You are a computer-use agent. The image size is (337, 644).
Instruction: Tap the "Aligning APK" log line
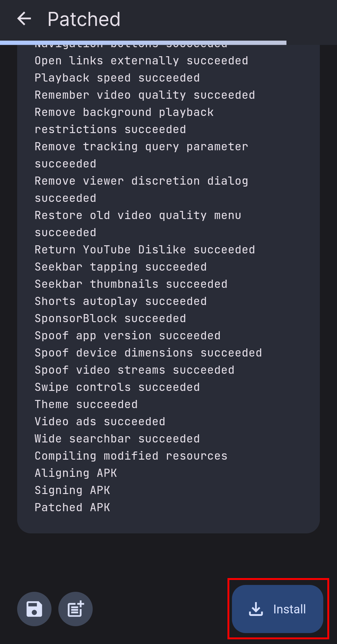76,473
